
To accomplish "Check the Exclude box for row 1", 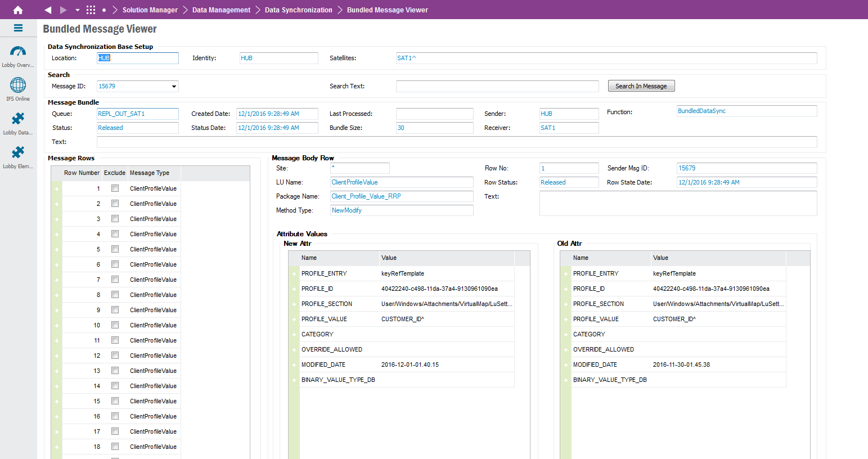I will point(115,188).
